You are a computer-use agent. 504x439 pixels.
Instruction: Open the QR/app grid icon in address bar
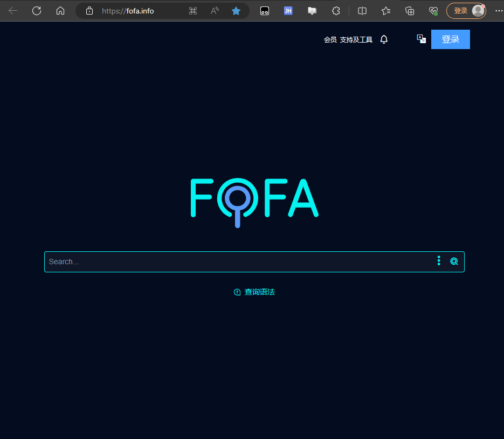tap(193, 11)
